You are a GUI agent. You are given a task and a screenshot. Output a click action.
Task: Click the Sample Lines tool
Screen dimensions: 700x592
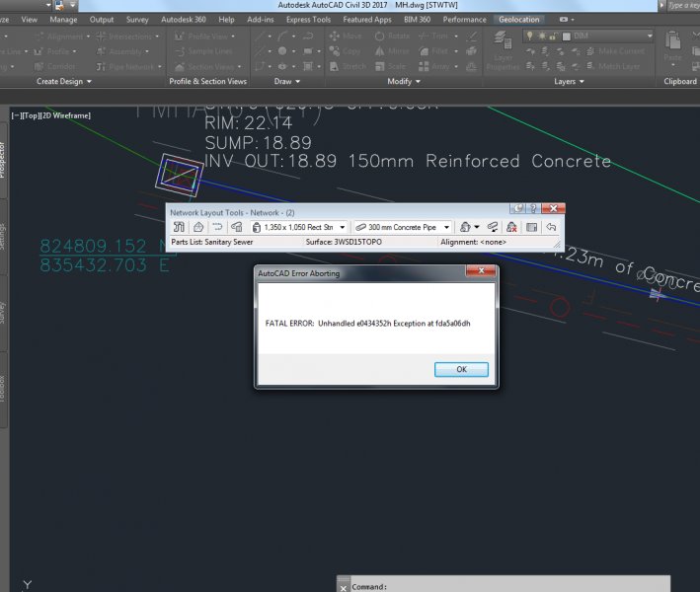pos(203,51)
